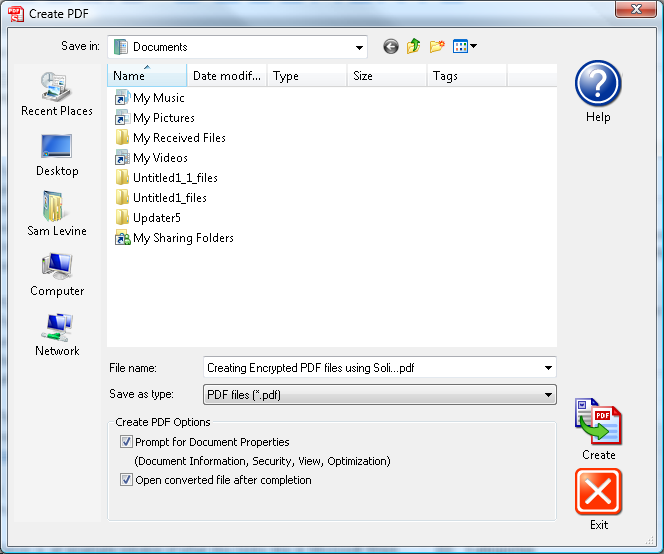Sort by Type column header
Image resolution: width=664 pixels, height=554 pixels.
(307, 75)
